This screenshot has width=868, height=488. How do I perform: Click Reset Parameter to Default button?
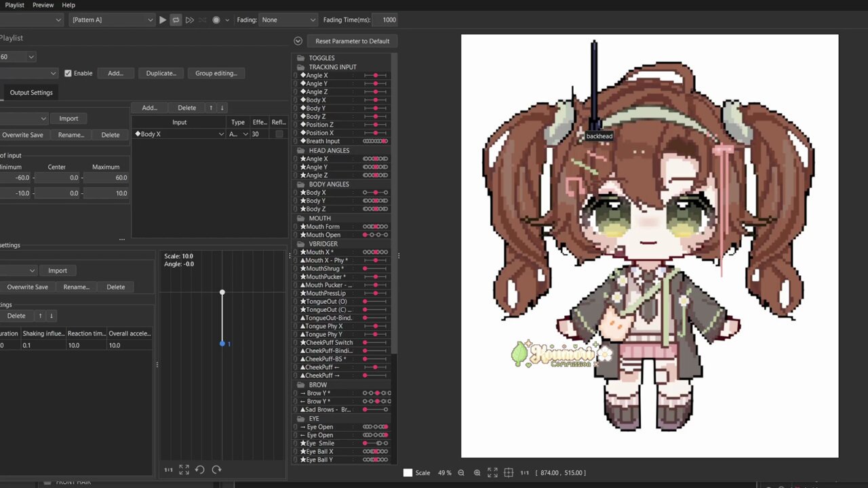point(352,41)
